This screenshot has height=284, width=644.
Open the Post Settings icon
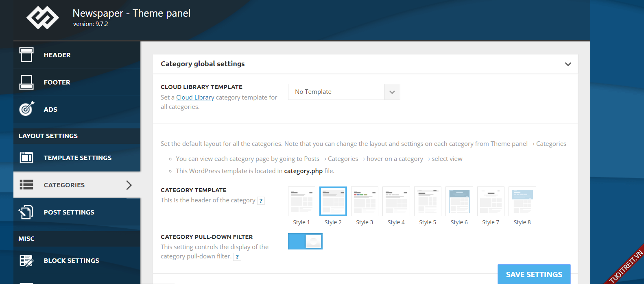point(26,212)
